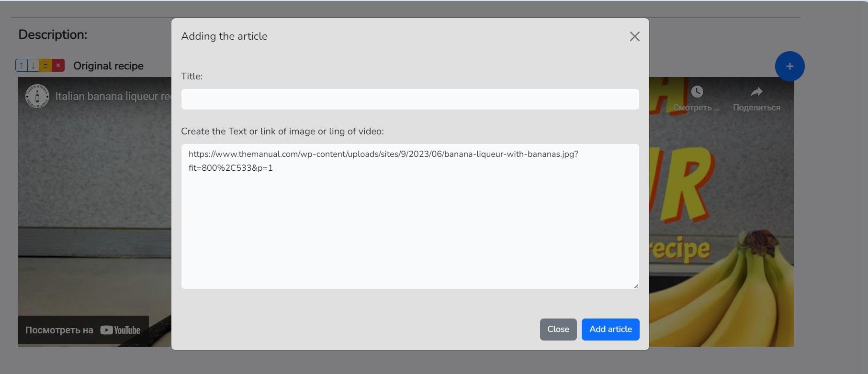Click the blue Add article button
Viewport: 868px width, 374px height.
[610, 329]
